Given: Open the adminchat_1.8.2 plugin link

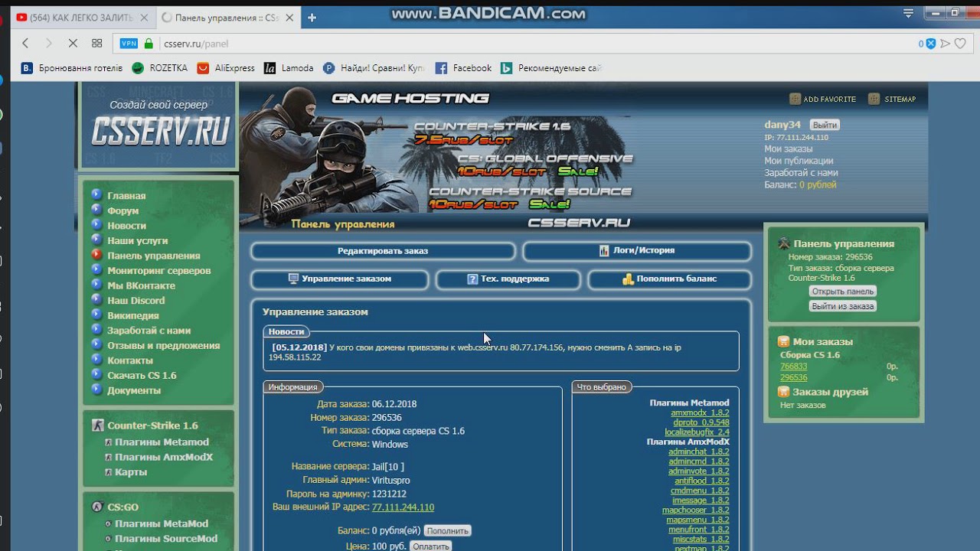Looking at the screenshot, I should pyautogui.click(x=698, y=452).
